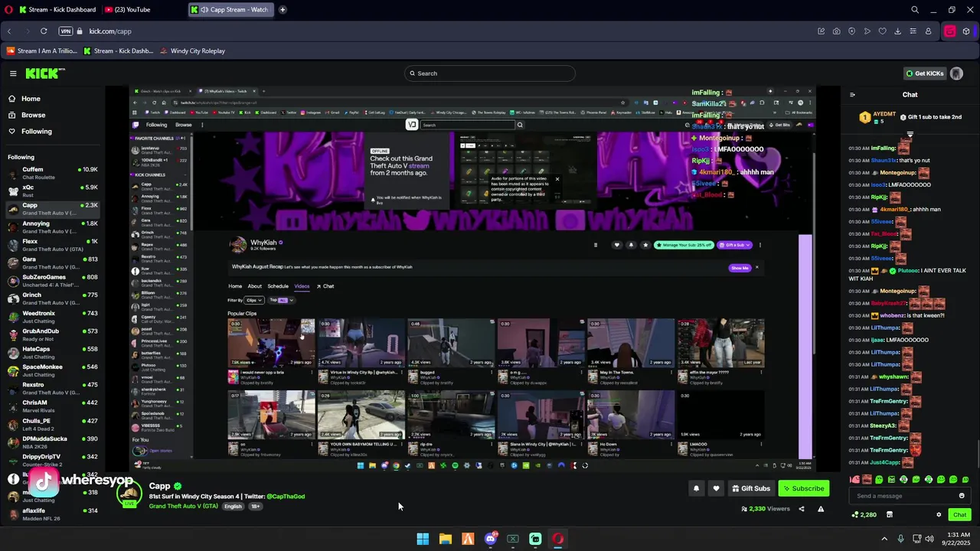
Task: Open Weedtronix channel in Following list
Action: tap(52, 317)
